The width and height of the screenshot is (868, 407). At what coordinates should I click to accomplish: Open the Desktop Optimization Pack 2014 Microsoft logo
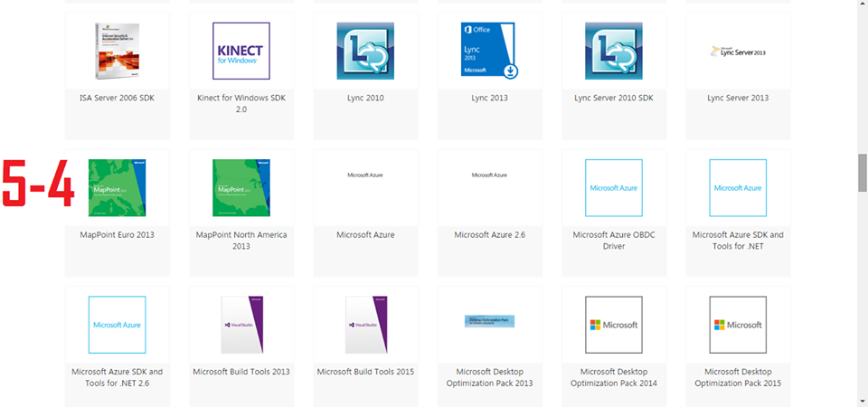coord(614,325)
